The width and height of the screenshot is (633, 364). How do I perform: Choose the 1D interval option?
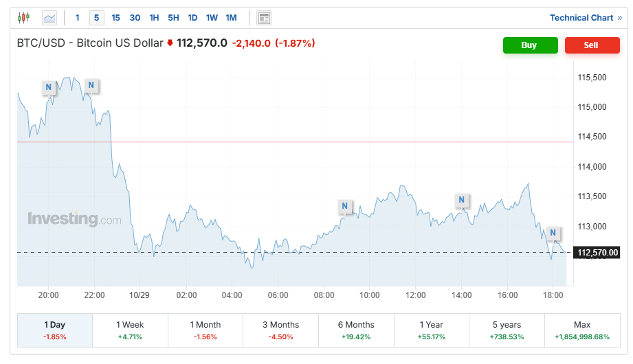[192, 18]
